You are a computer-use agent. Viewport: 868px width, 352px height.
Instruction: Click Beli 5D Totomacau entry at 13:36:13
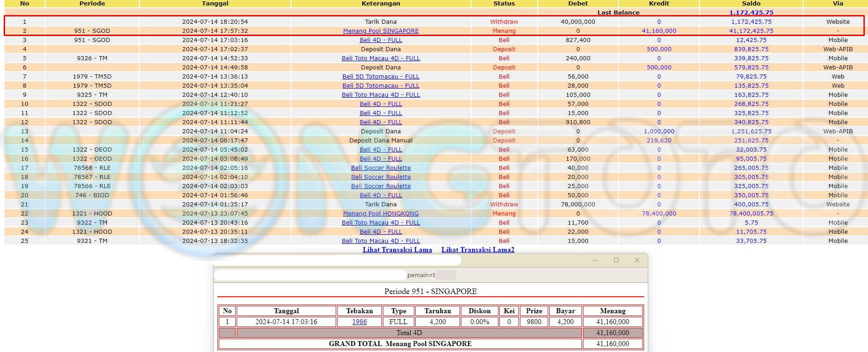[x=381, y=77]
